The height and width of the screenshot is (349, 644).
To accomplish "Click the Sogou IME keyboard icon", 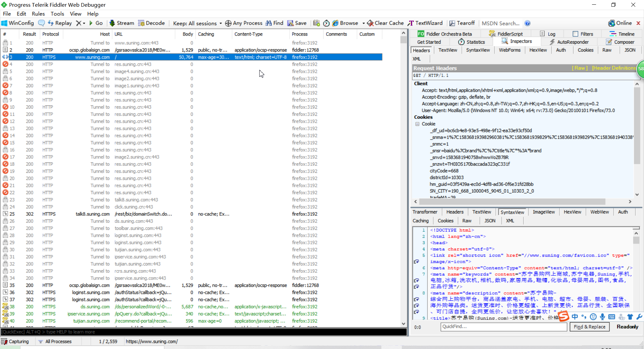I will click(612, 317).
